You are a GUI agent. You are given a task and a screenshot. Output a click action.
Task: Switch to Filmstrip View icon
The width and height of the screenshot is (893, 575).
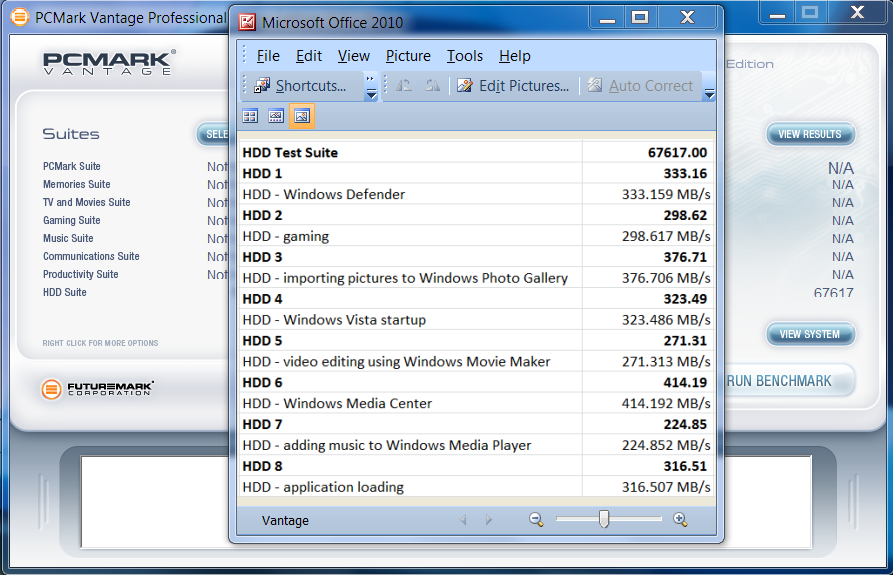(x=276, y=117)
